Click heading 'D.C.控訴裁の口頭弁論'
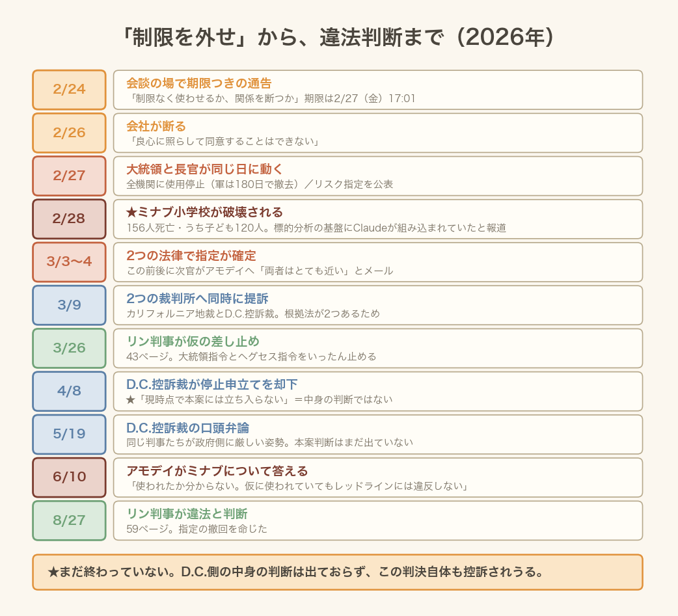 pyautogui.click(x=187, y=428)
